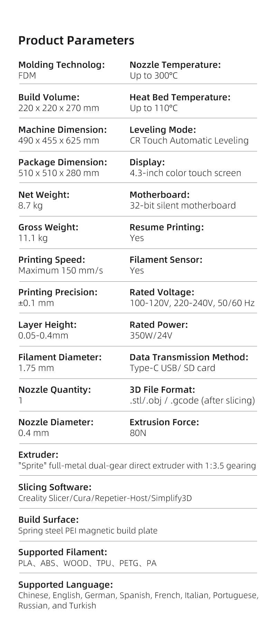Select the 4.3-inch color touch screen text
Viewport: 273px width, 644px height.
pos(185,173)
